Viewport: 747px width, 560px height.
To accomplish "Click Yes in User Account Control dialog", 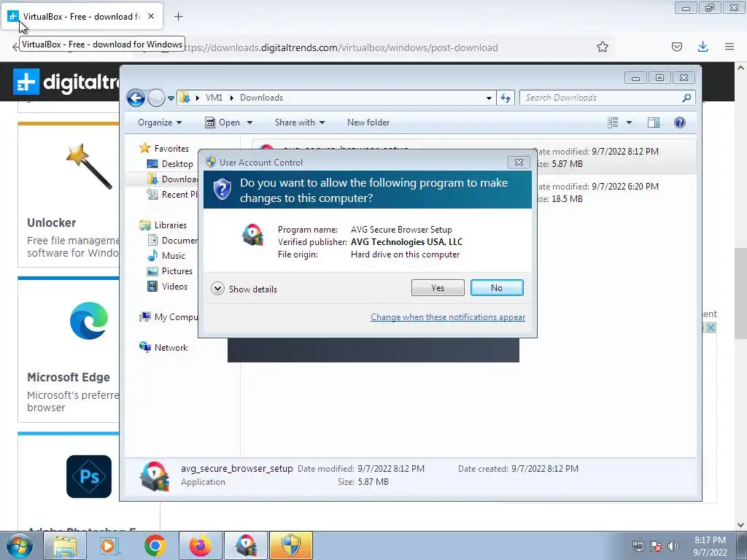I will 438,287.
